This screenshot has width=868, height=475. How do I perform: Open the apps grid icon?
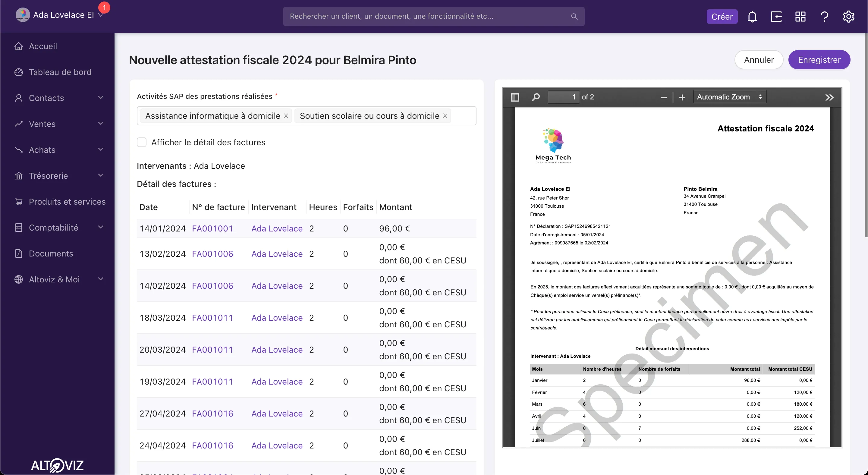coord(800,17)
